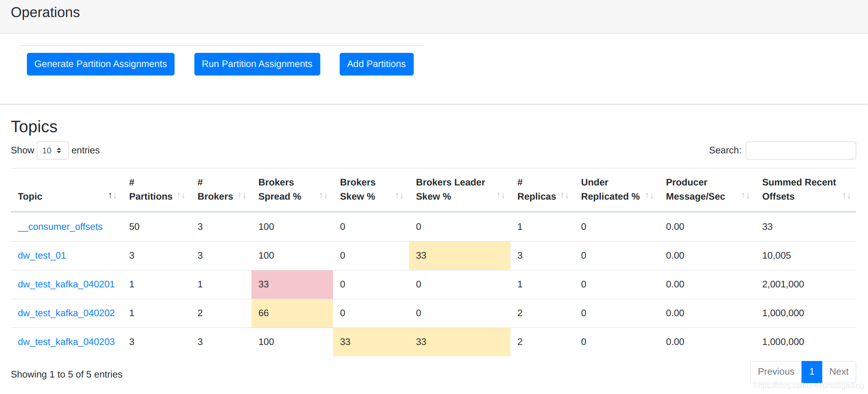868x394 pixels.
Task: Sort by Producer Message/Sec arrows
Action: pos(746,196)
